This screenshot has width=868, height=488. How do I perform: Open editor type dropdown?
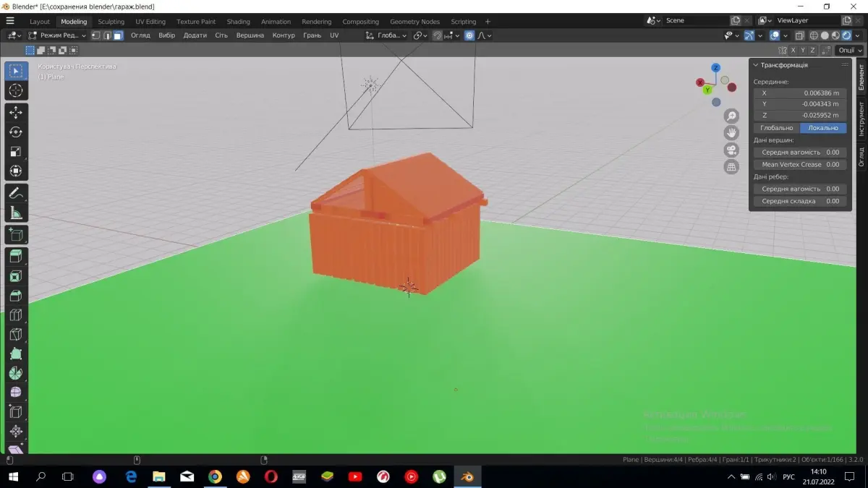tap(14, 35)
